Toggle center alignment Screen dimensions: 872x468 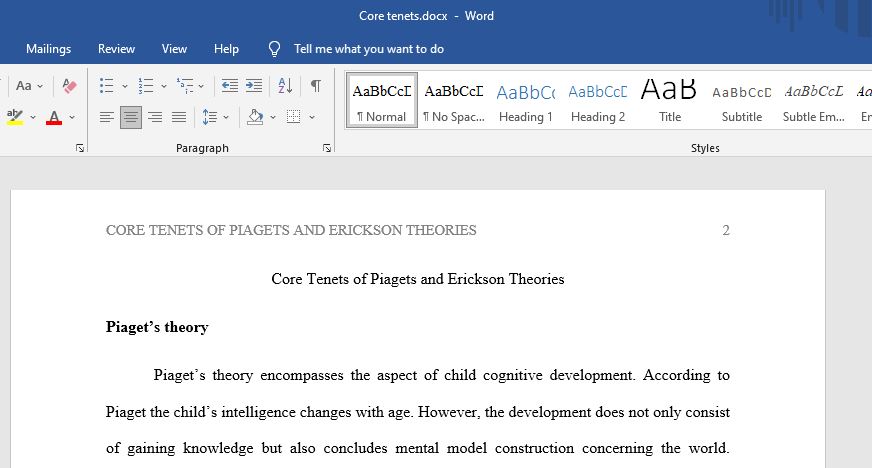[x=131, y=117]
